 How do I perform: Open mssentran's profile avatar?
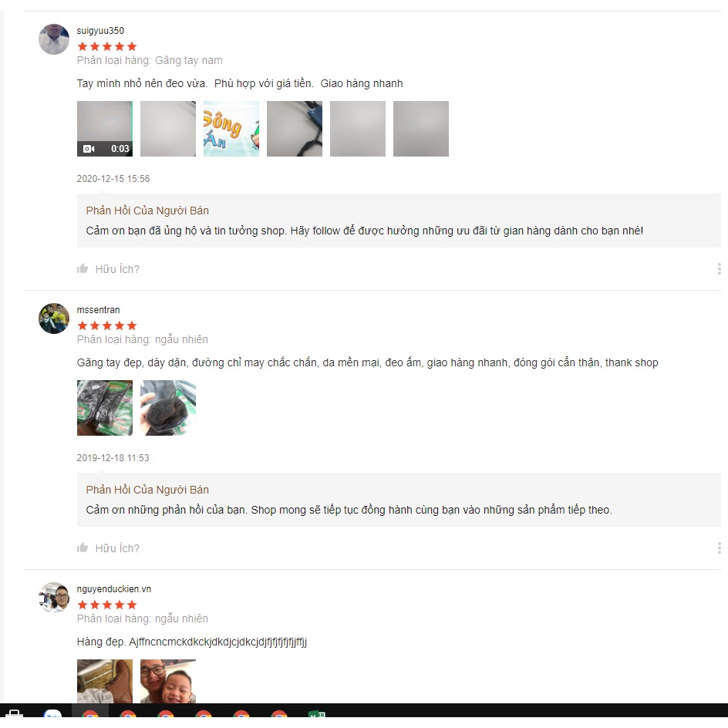point(54,318)
